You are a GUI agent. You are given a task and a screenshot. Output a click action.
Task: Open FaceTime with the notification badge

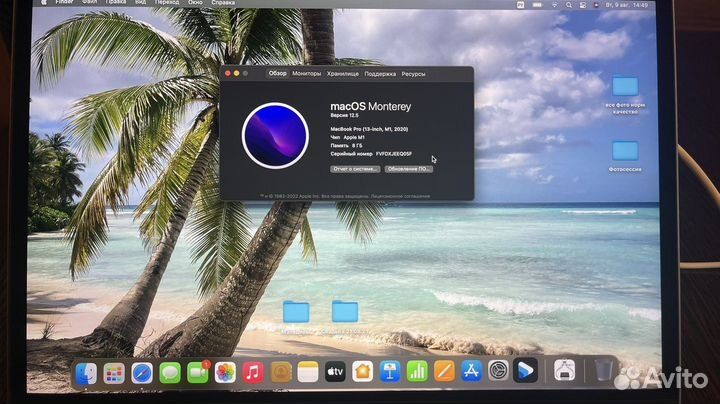tap(197, 372)
